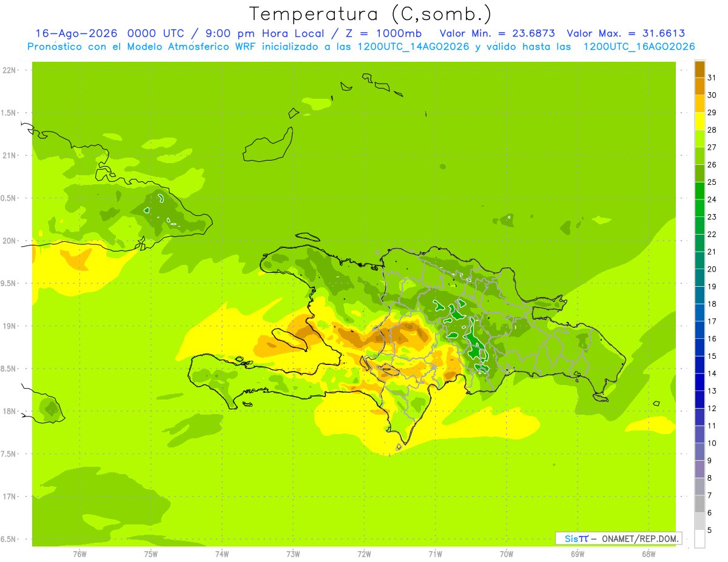
Task: Click the '17N' latitude axis label
Action: coord(8,497)
